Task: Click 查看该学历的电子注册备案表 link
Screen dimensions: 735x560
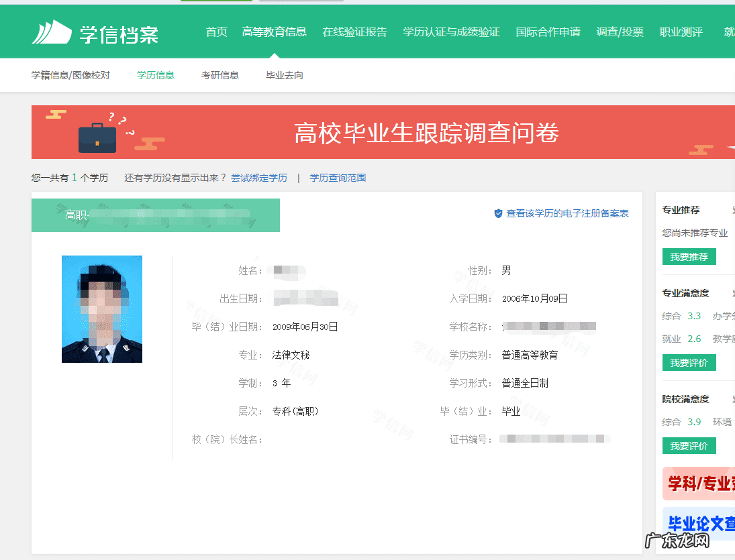Action: (x=567, y=213)
